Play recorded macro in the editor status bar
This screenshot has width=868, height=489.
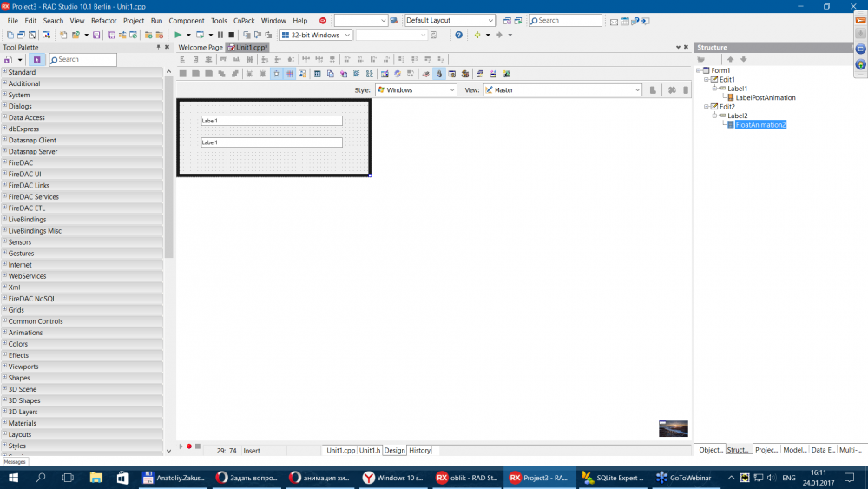181,446
